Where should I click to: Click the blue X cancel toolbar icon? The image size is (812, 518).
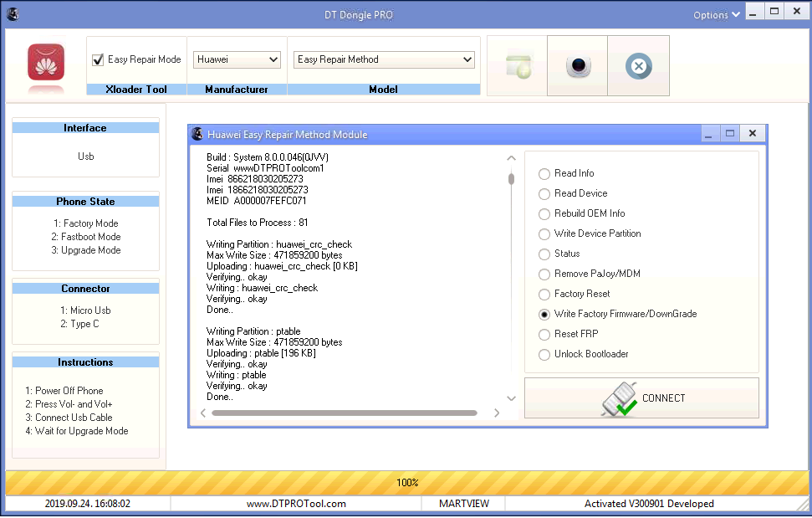click(x=638, y=66)
